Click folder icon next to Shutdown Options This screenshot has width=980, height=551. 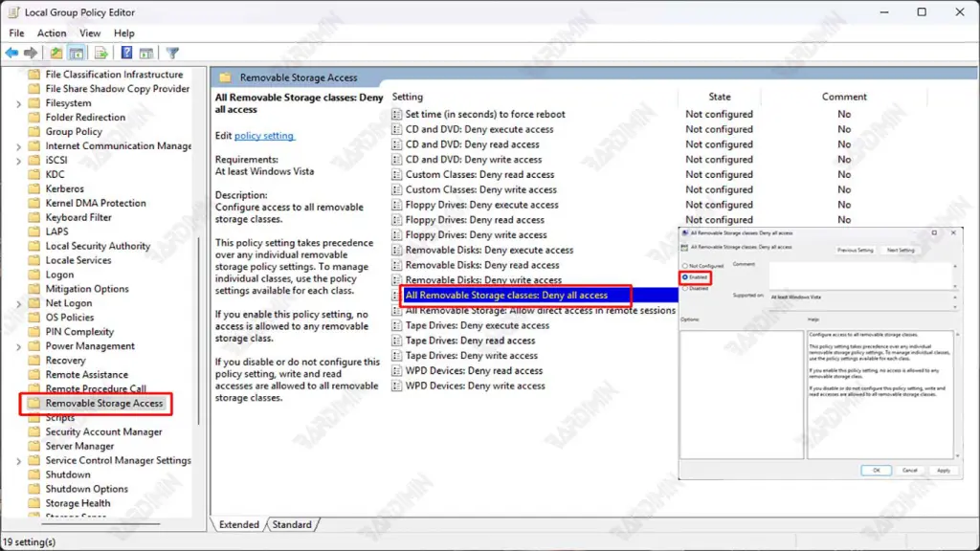(x=34, y=489)
